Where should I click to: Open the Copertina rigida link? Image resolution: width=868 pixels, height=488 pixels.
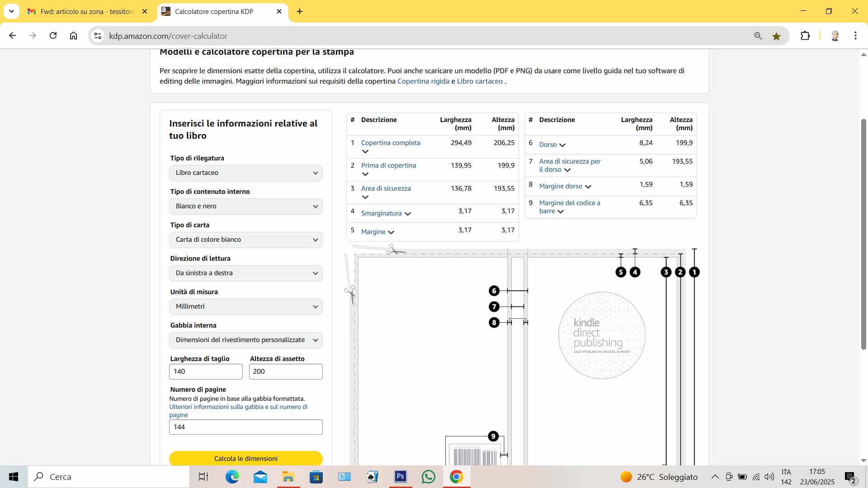click(423, 81)
